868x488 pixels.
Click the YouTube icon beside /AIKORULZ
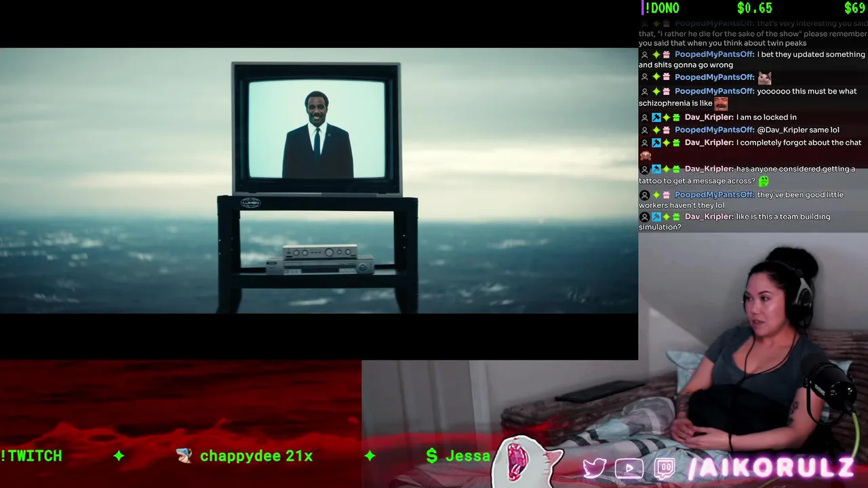(x=629, y=468)
